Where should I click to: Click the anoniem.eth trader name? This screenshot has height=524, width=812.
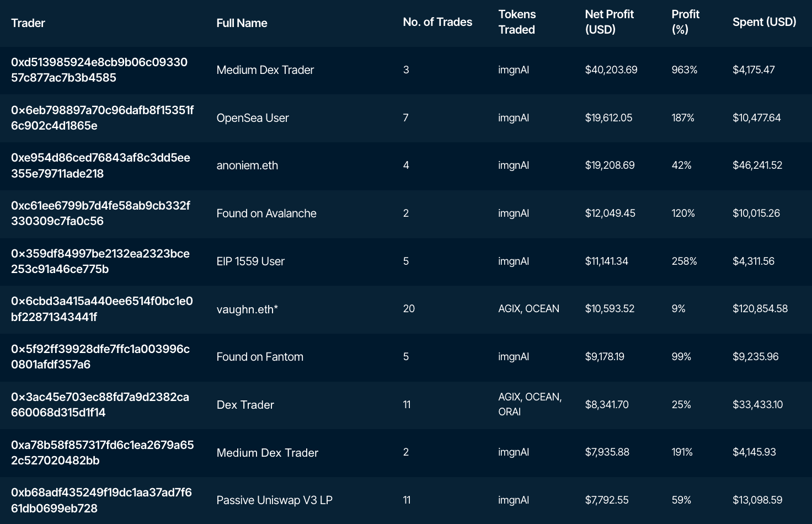click(247, 165)
